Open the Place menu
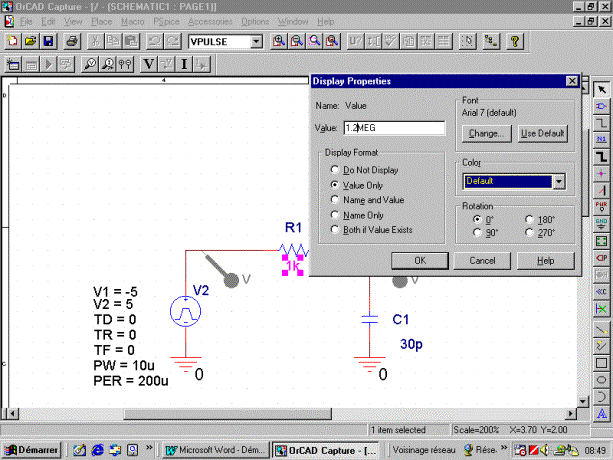 102,21
